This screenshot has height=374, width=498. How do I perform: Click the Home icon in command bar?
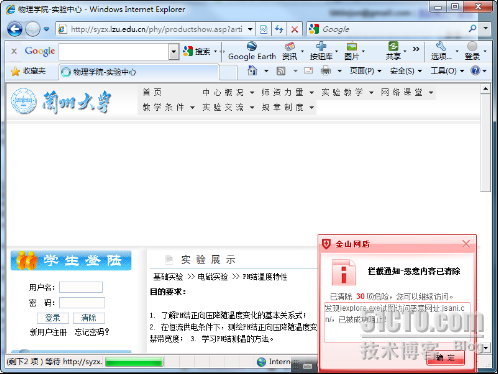252,70
